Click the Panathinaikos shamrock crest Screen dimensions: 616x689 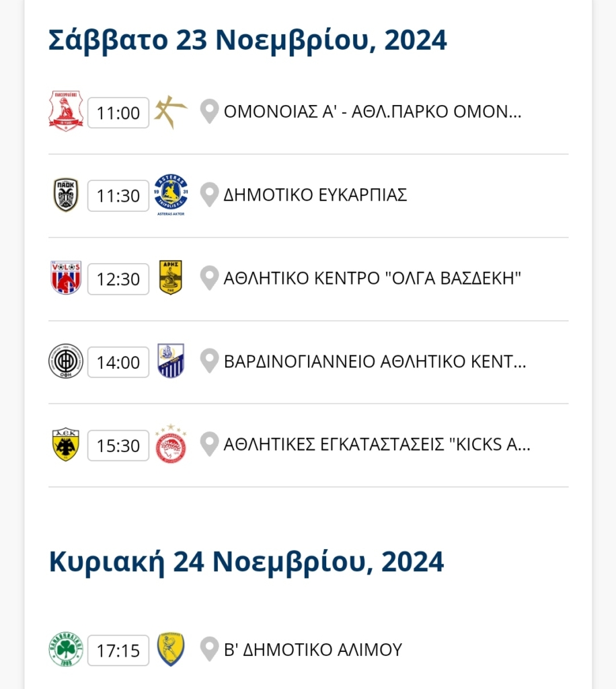pos(66,649)
